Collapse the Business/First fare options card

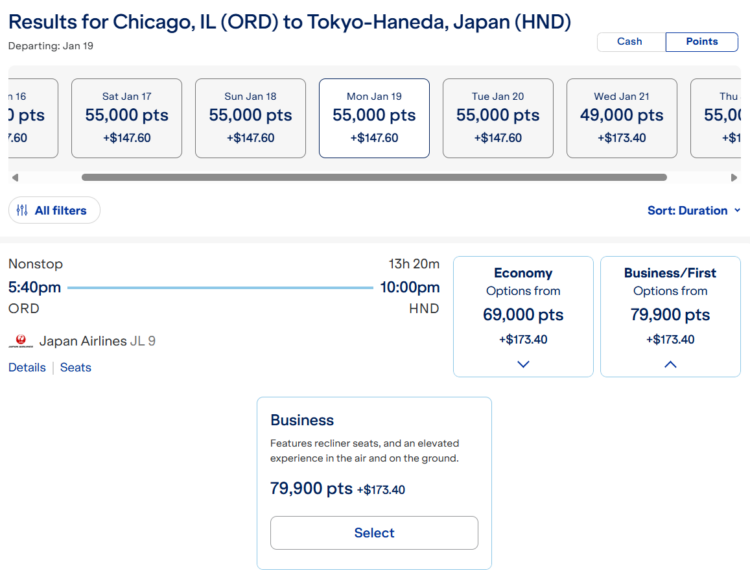click(670, 317)
